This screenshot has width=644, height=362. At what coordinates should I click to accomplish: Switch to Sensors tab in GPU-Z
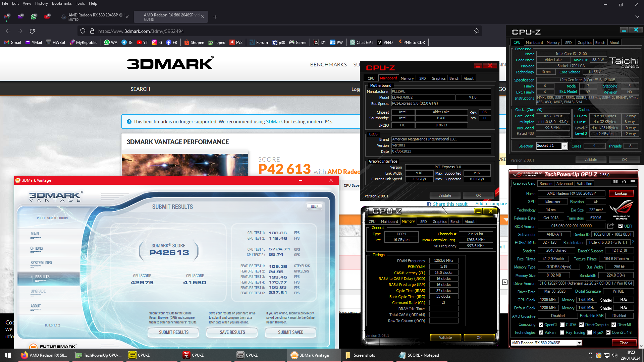coord(546,184)
